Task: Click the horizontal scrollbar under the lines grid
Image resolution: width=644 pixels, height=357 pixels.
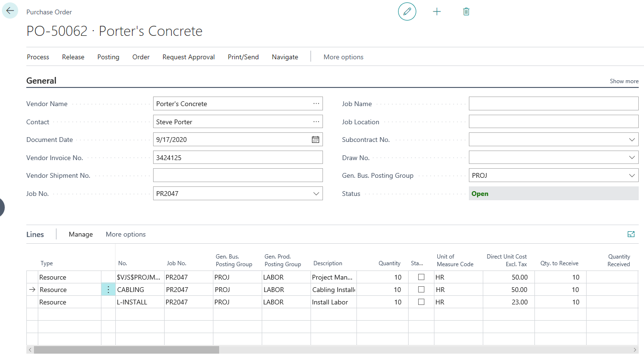Action: pyautogui.click(x=126, y=350)
